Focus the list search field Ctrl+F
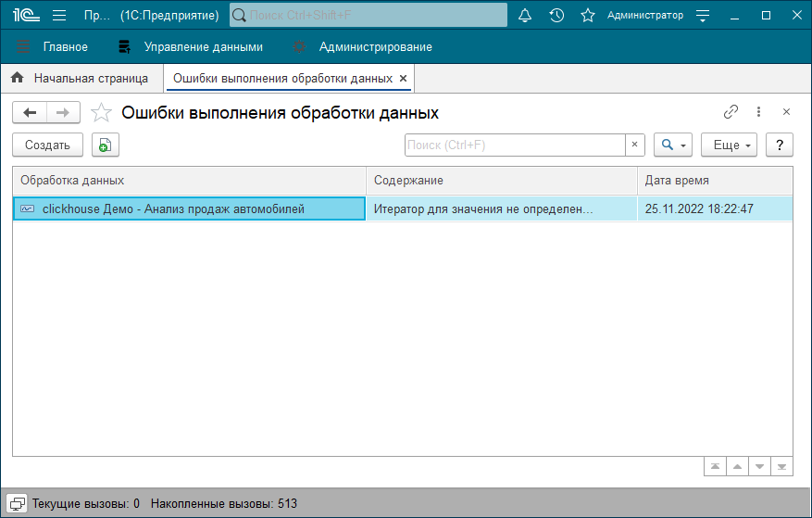The width and height of the screenshot is (812, 518). click(515, 145)
